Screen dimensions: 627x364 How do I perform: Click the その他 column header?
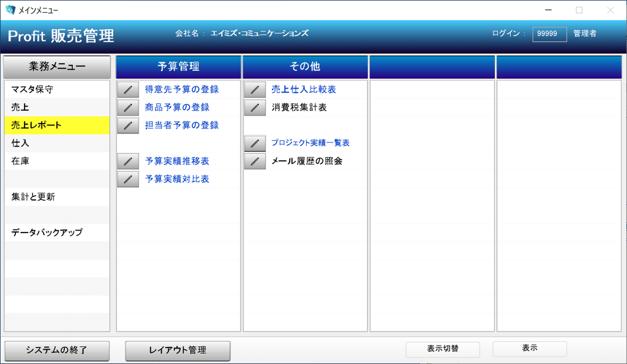pyautogui.click(x=305, y=67)
